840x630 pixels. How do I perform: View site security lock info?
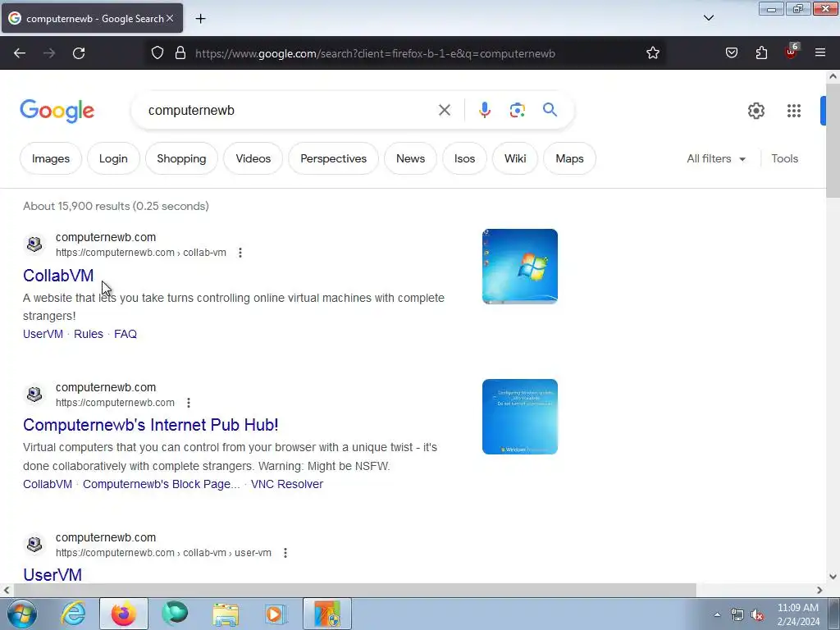click(x=180, y=53)
